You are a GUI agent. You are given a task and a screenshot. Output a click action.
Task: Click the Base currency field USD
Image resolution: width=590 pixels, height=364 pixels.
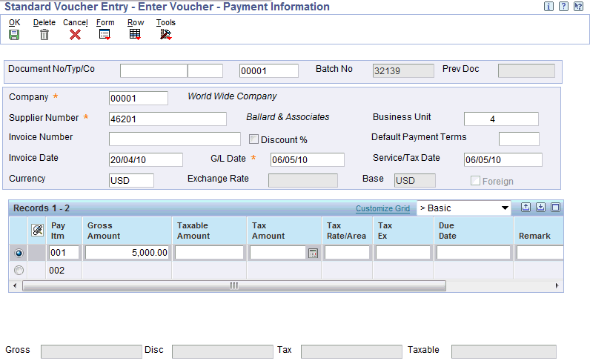pos(415,180)
